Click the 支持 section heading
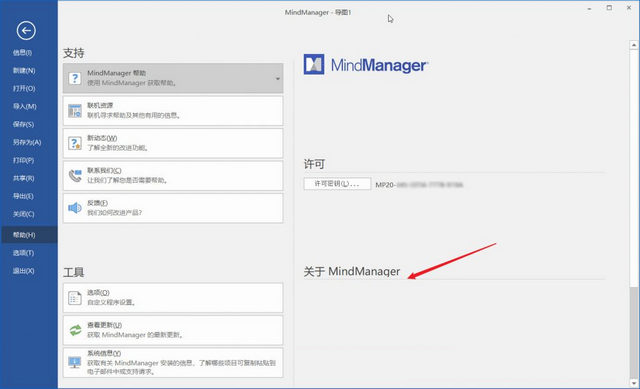 (x=74, y=53)
